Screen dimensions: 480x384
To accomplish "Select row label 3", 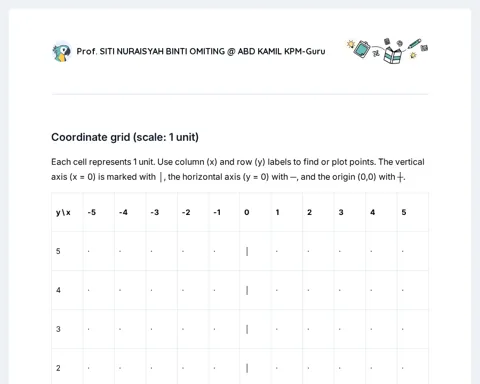I will 67,329.
